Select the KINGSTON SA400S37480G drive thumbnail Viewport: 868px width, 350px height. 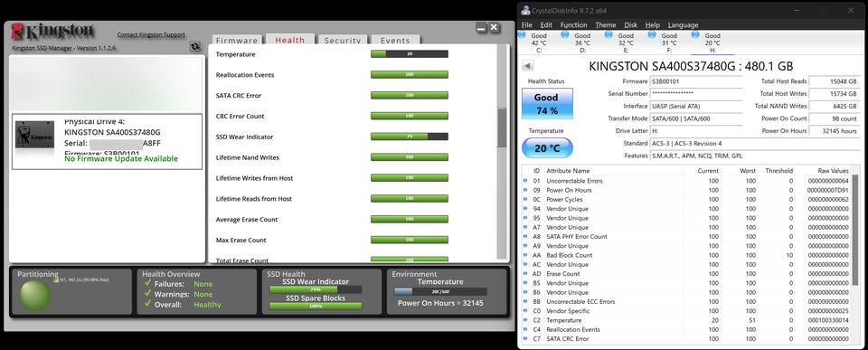coord(35,134)
